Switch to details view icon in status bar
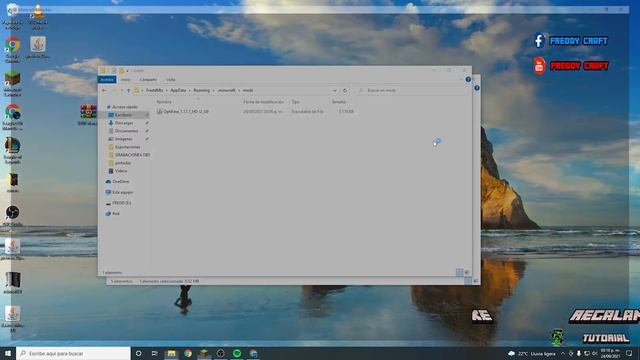Screen dimensions: 640x360 pos(460,272)
